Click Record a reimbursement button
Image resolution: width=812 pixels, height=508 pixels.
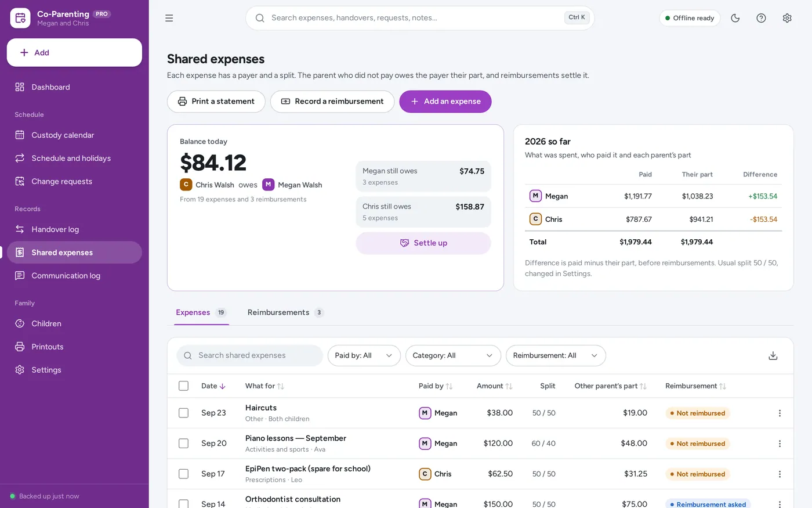point(332,102)
